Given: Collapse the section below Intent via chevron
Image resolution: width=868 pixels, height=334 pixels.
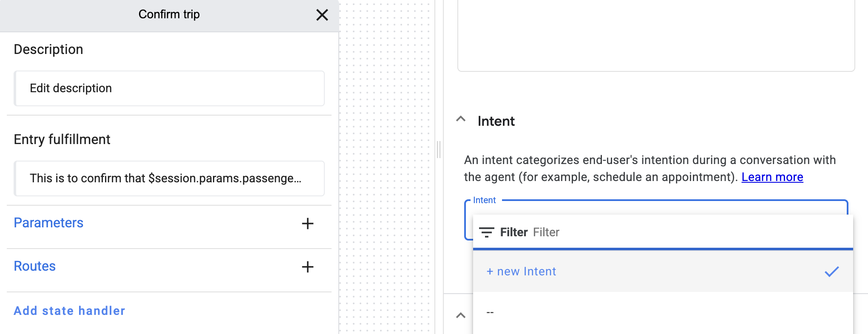Looking at the screenshot, I should [x=461, y=316].
